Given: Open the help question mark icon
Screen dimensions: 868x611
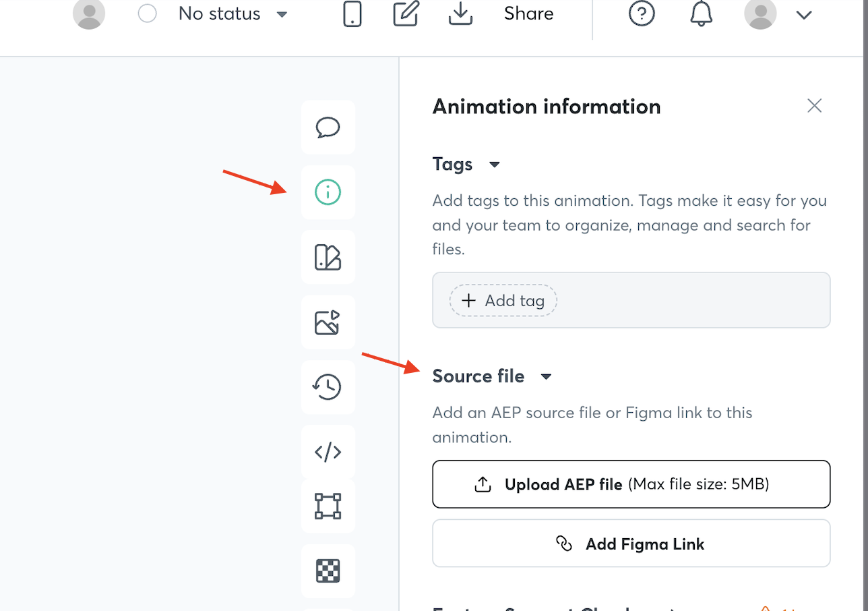Looking at the screenshot, I should pos(641,14).
